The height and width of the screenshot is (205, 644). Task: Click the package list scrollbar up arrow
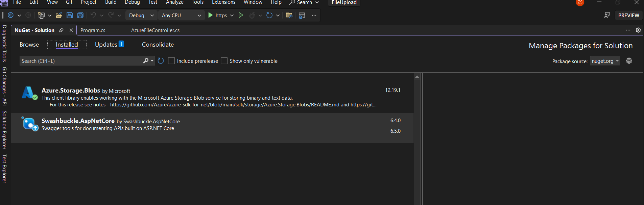(417, 77)
